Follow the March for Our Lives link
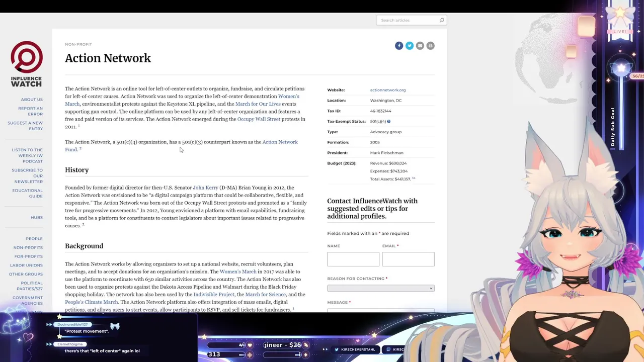Image resolution: width=644 pixels, height=362 pixels. (258, 104)
